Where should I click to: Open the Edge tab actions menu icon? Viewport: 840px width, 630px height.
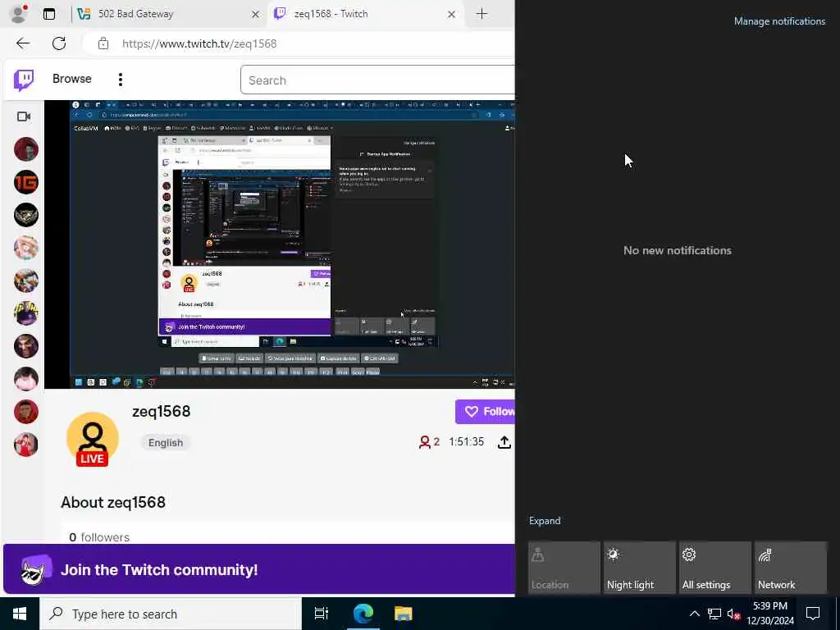pyautogui.click(x=49, y=14)
